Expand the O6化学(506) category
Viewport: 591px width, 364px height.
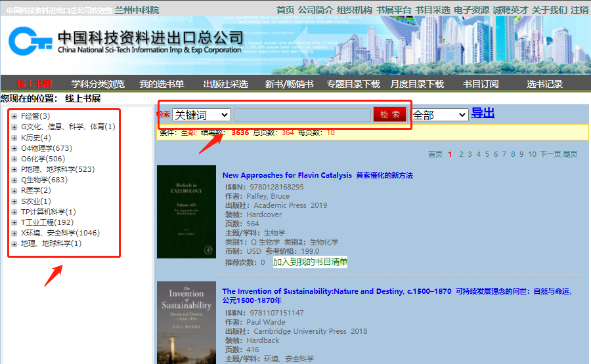tap(14, 159)
